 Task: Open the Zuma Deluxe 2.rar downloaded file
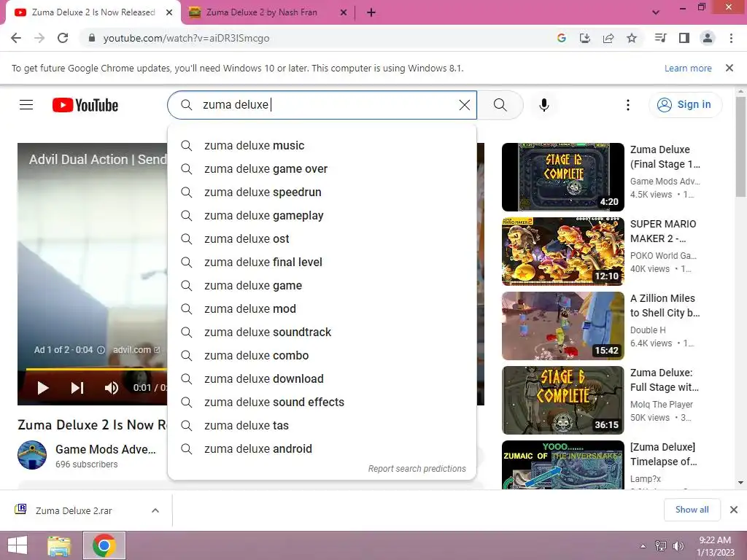pyautogui.click(x=74, y=510)
